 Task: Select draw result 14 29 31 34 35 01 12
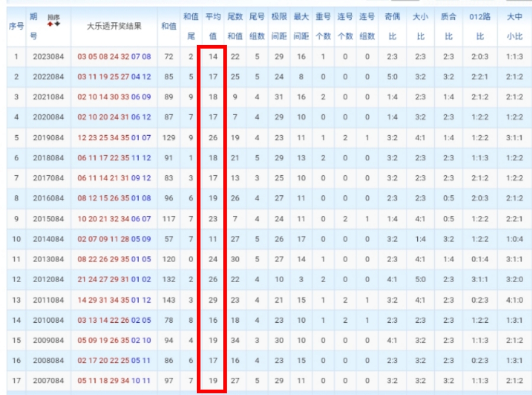pos(114,300)
